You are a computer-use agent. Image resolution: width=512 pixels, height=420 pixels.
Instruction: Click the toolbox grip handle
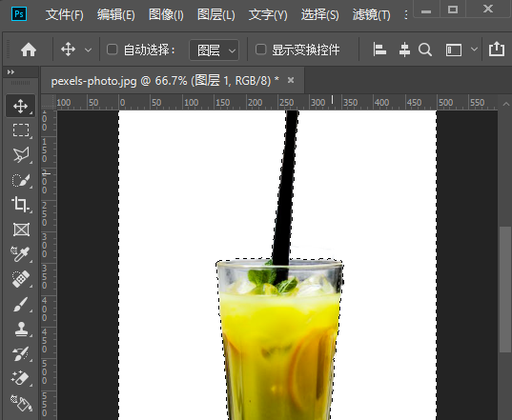20,83
